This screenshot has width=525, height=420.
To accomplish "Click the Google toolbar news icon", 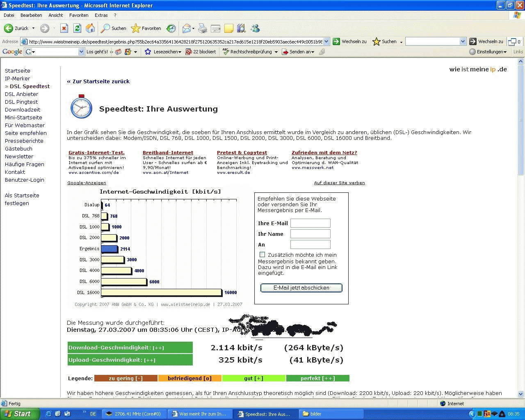I will [118, 52].
